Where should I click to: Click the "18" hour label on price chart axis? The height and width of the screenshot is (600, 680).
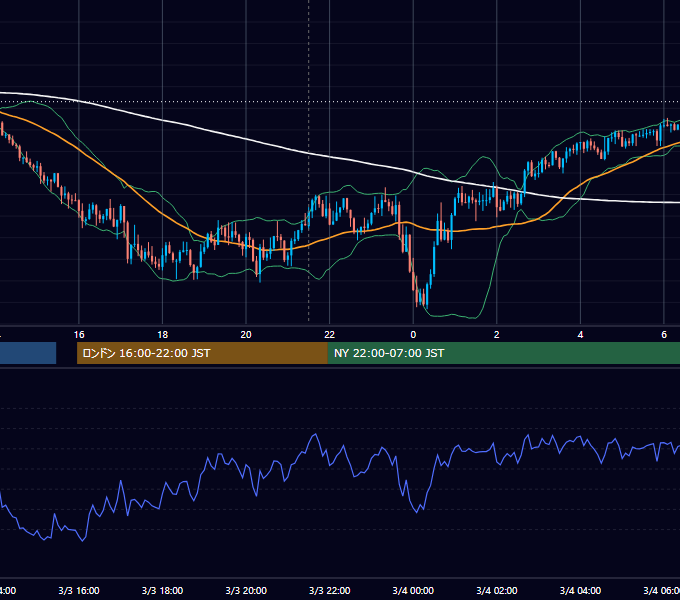(163, 335)
